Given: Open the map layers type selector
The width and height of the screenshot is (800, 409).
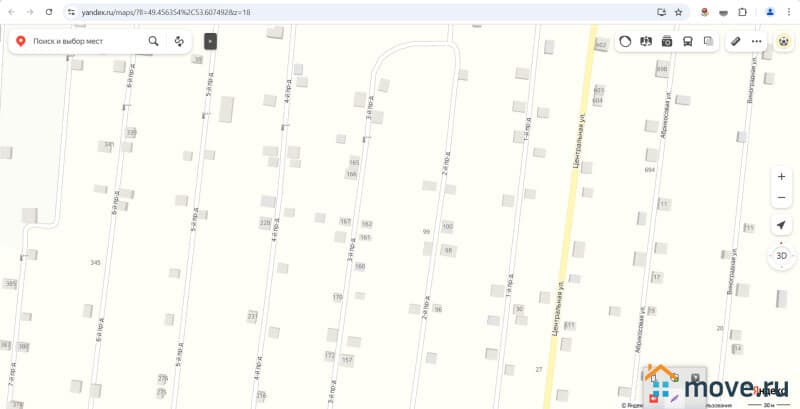Looking at the screenshot, I should [708, 41].
